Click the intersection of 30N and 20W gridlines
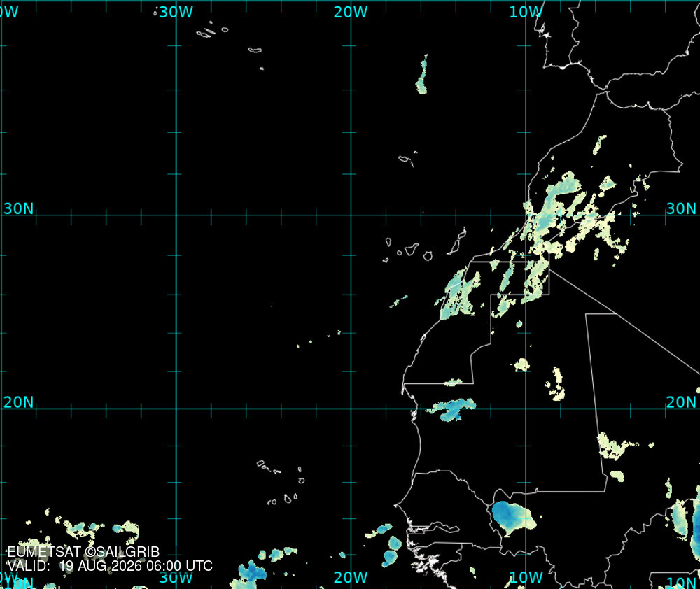The width and height of the screenshot is (700, 589). 351,215
